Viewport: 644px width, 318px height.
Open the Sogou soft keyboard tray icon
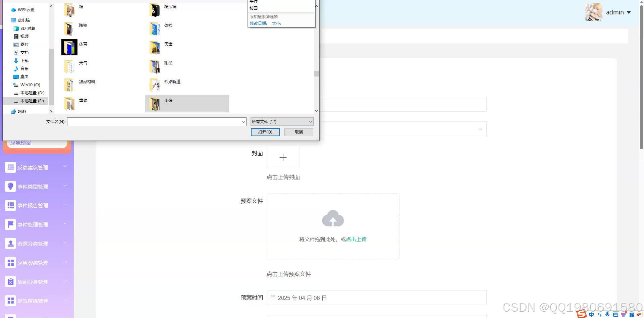(616, 314)
